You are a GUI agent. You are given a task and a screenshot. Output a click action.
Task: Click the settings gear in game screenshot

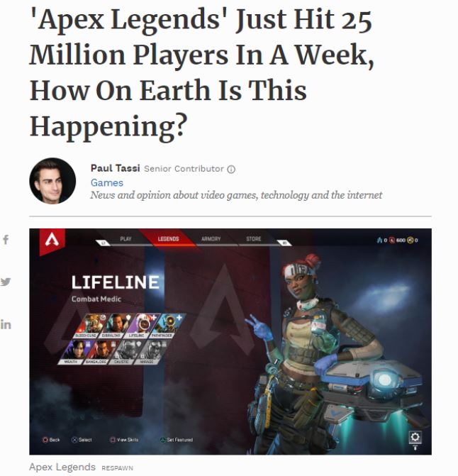tap(415, 437)
